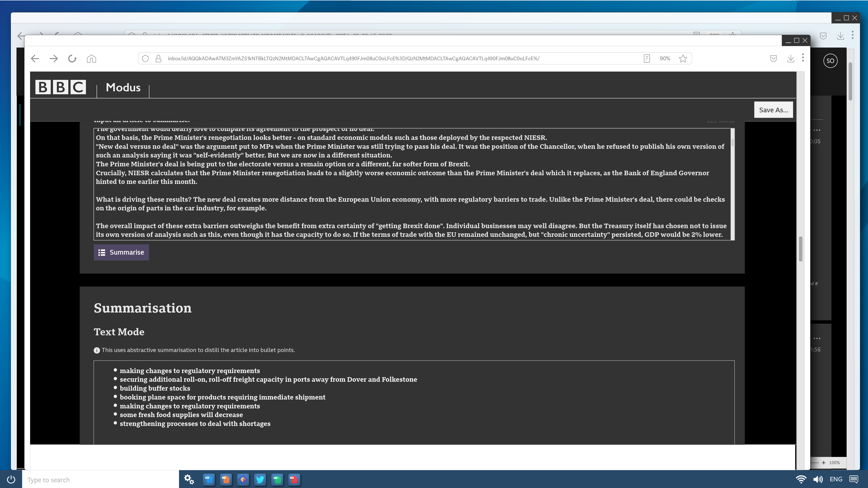Click the browser back arrow
The image size is (868, 488).
click(x=35, y=59)
